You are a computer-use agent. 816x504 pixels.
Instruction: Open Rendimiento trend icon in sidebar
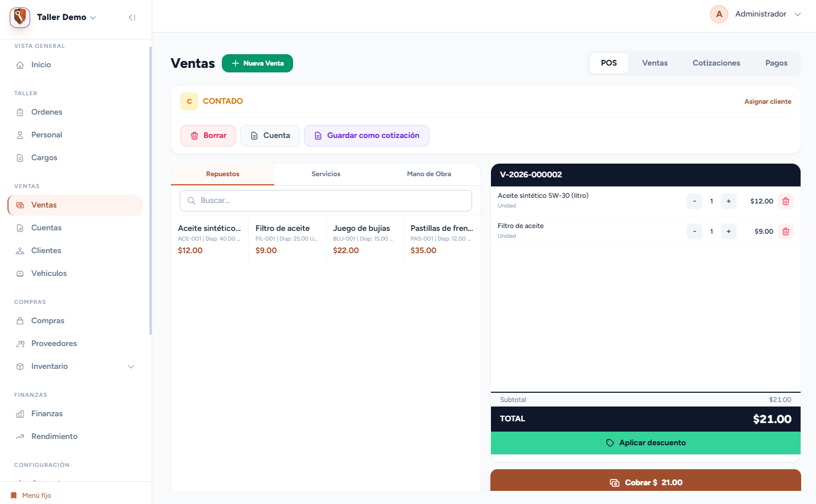(20, 437)
